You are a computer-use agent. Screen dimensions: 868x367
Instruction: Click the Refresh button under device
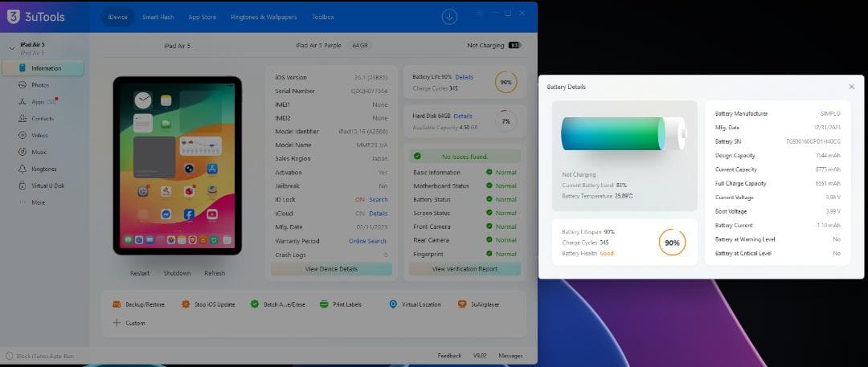coord(215,274)
